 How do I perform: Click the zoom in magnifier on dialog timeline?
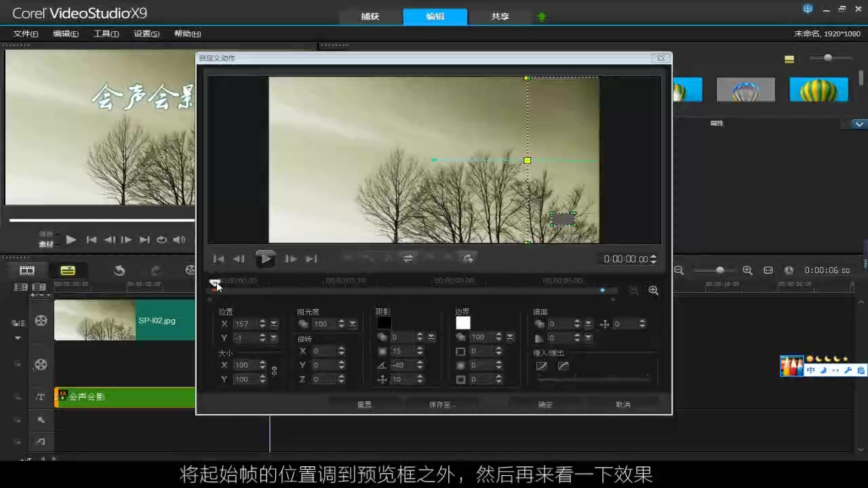click(x=653, y=290)
